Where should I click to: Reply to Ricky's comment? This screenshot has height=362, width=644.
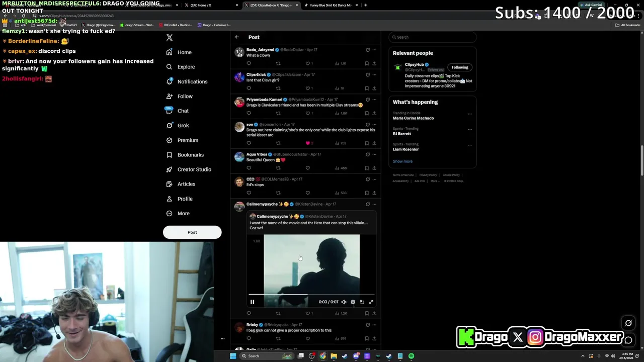249,338
